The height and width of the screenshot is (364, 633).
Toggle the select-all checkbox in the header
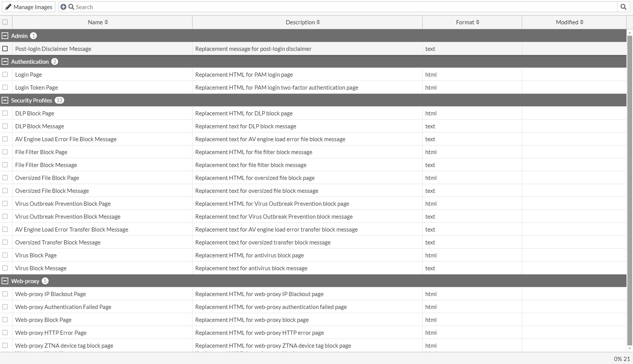pyautogui.click(x=5, y=22)
